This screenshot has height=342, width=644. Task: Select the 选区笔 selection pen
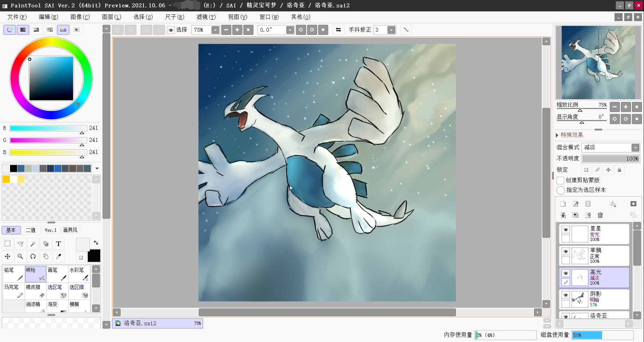tap(57, 291)
